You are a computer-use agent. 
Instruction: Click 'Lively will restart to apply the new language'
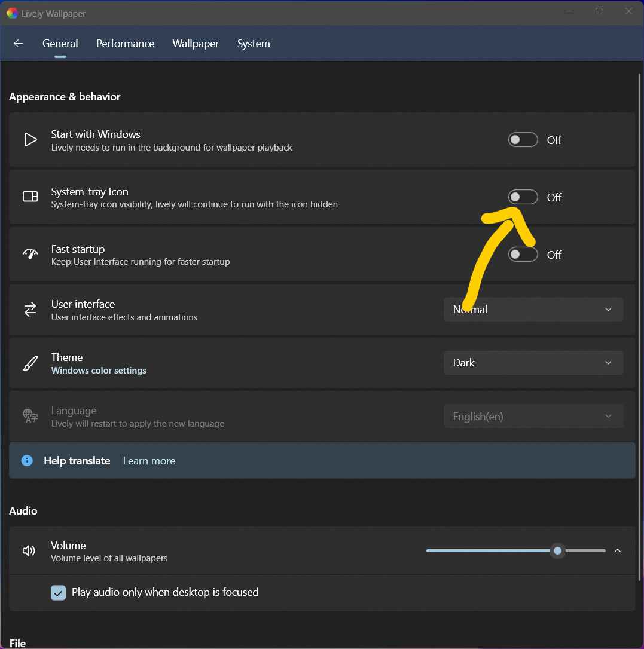[x=138, y=424]
